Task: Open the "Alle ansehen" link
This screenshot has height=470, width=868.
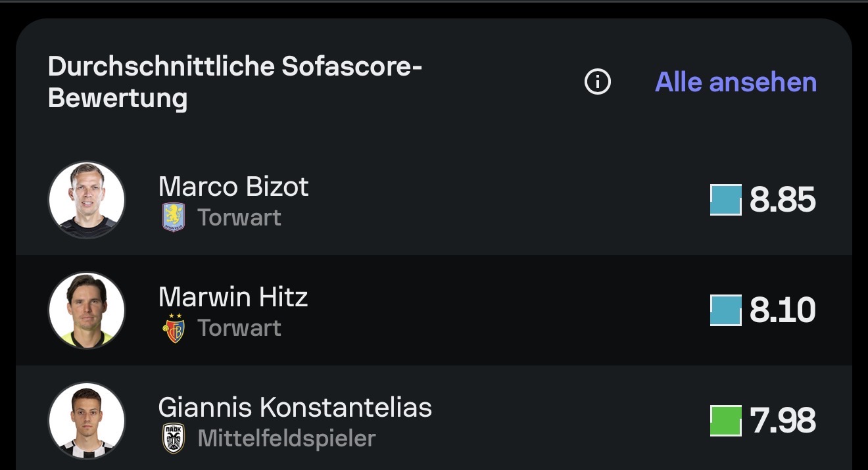Action: 736,82
